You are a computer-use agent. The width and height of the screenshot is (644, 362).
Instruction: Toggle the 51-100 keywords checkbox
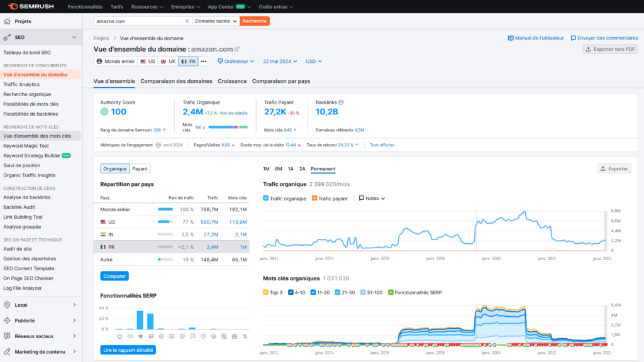(x=363, y=292)
